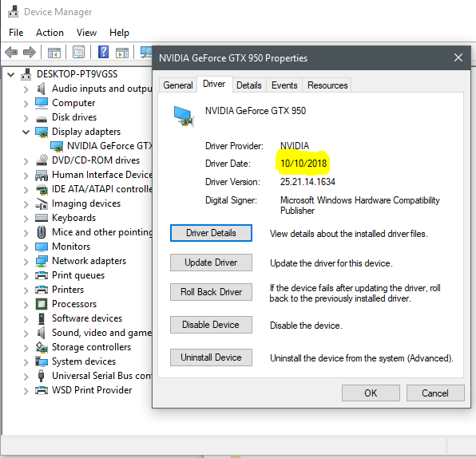Click the Display adapters icon
The width and height of the screenshot is (476, 458).
pyautogui.click(x=42, y=132)
